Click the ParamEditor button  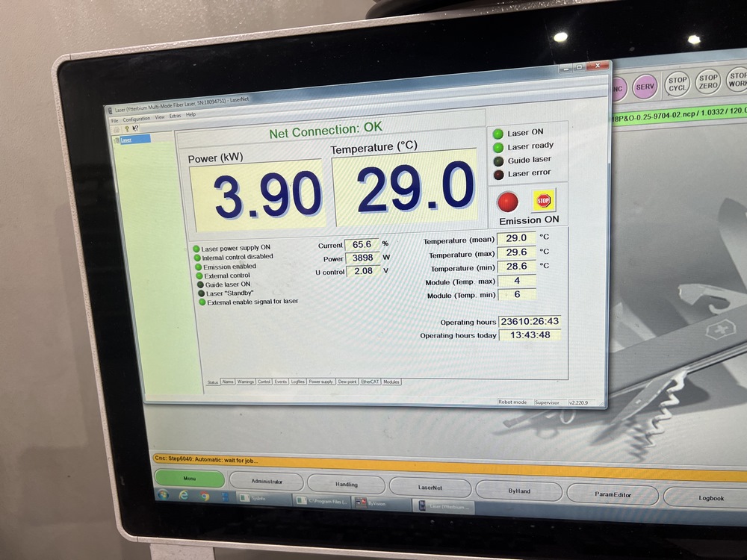coord(613,495)
